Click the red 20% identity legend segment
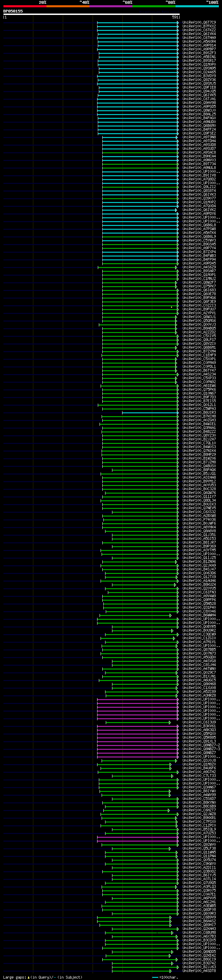 pyautogui.click(x=25, y=6)
